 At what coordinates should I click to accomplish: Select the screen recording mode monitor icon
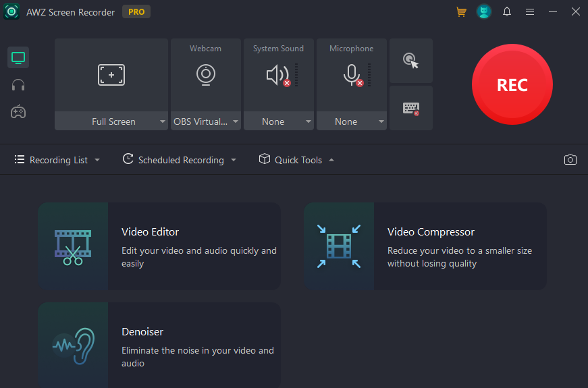[18, 58]
